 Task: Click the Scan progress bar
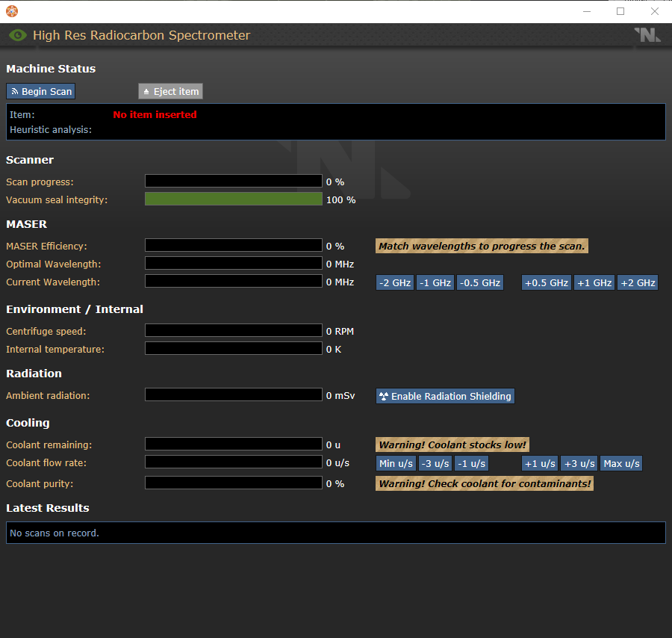coord(234,181)
